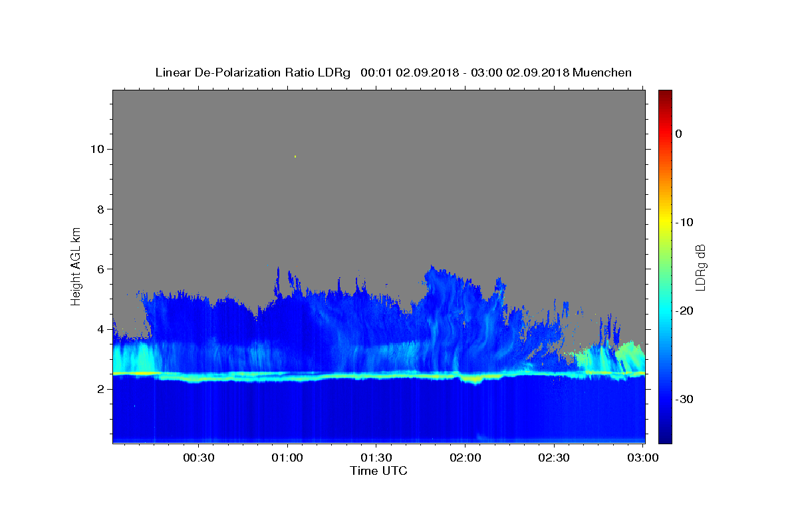Click the height tick label 8
Viewport: 798px width, 532px height.
[x=102, y=209]
